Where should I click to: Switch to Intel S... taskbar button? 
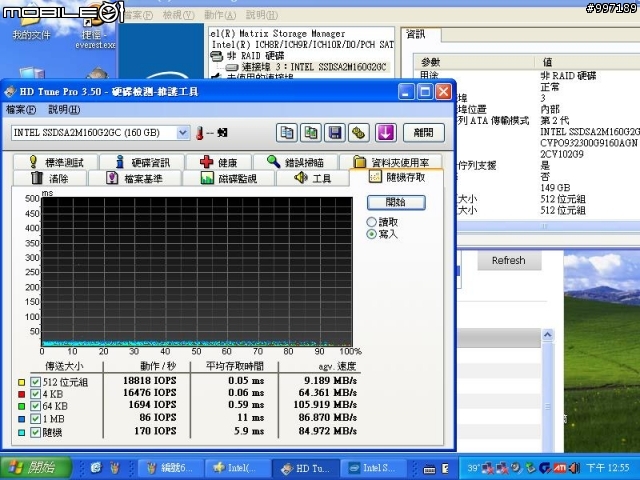373,468
